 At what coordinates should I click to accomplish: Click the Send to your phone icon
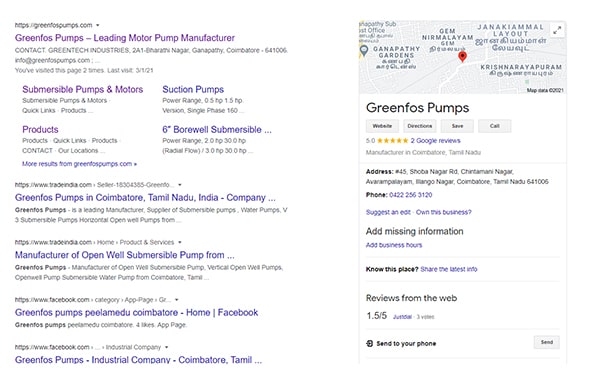click(x=369, y=343)
